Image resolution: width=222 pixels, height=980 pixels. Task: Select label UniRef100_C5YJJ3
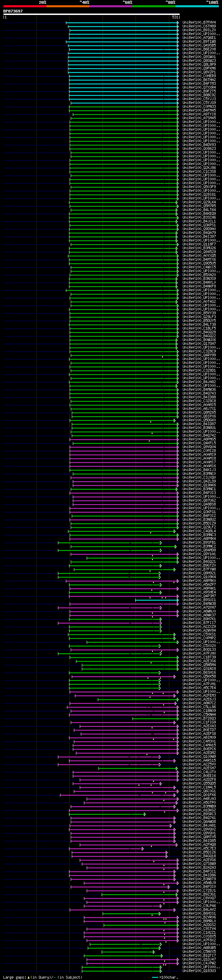click(x=199, y=99)
